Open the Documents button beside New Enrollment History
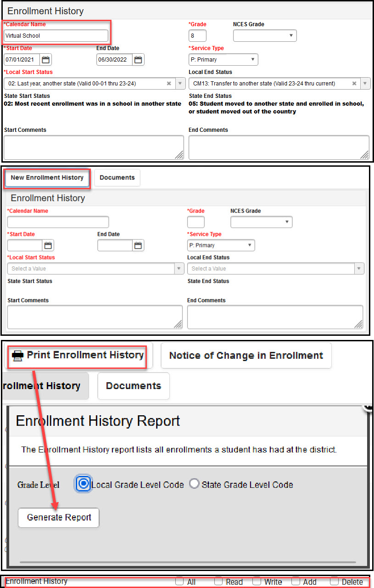 117,178
